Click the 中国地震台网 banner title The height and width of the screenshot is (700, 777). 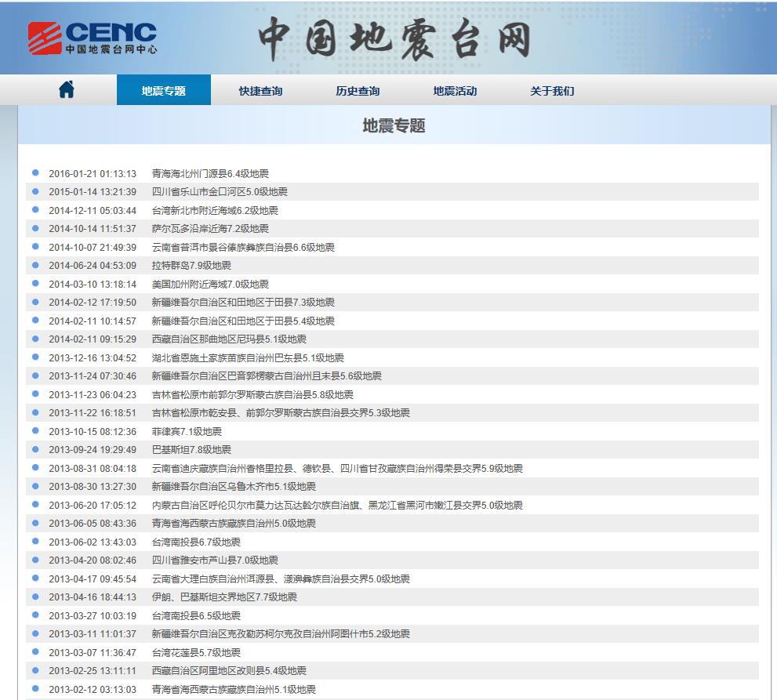[394, 38]
